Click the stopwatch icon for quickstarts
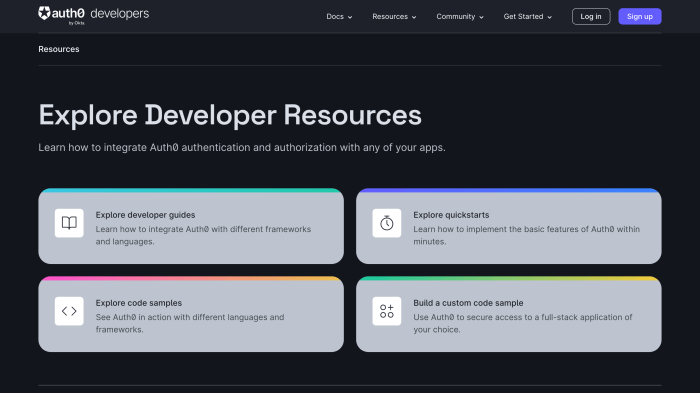Screen dimensions: 700x393 click(x=387, y=223)
